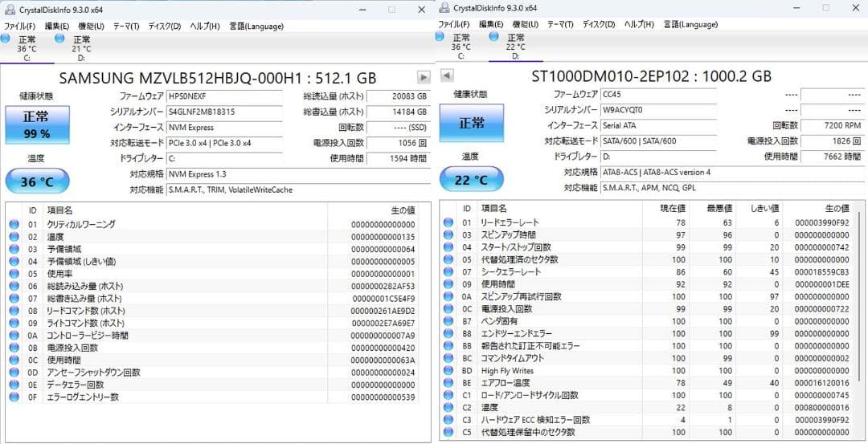This screenshot has width=868, height=444.
Task: Click status icon for エンドツーエンドエラー row
Action: [448, 333]
